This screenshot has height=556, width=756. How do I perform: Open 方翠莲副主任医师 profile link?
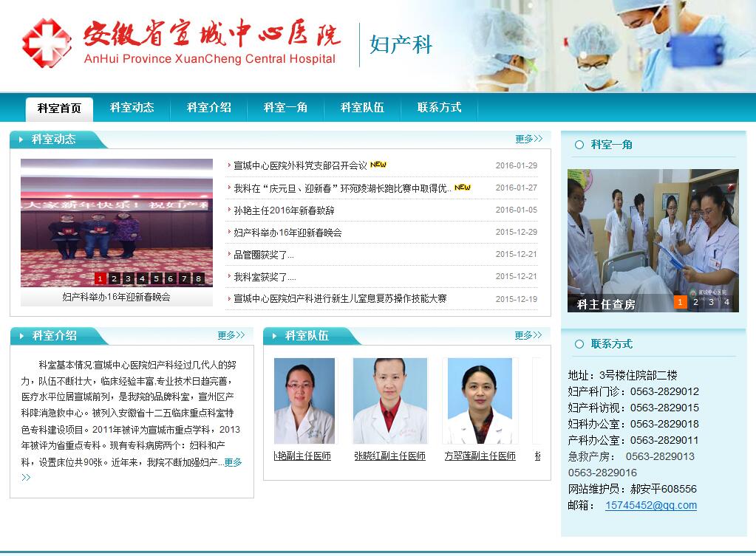(480, 456)
